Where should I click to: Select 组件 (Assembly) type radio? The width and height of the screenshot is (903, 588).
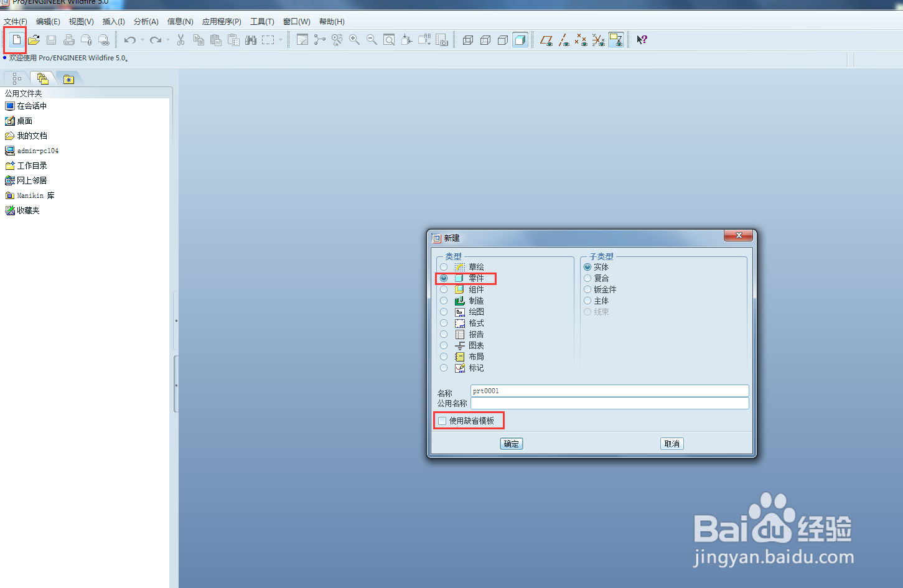[x=444, y=289]
